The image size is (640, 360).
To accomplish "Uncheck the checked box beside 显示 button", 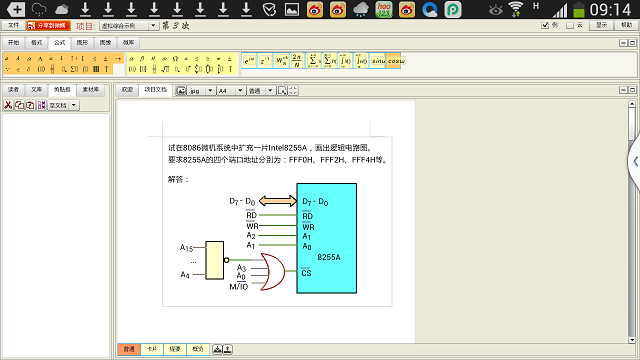I will (x=544, y=25).
